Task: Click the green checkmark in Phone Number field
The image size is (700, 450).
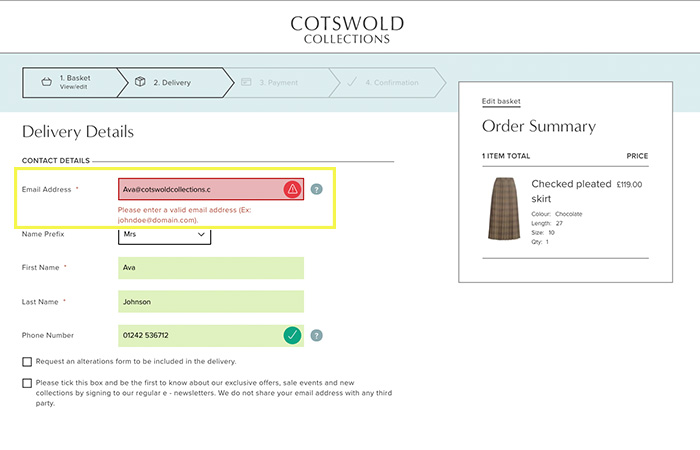Action: click(292, 336)
